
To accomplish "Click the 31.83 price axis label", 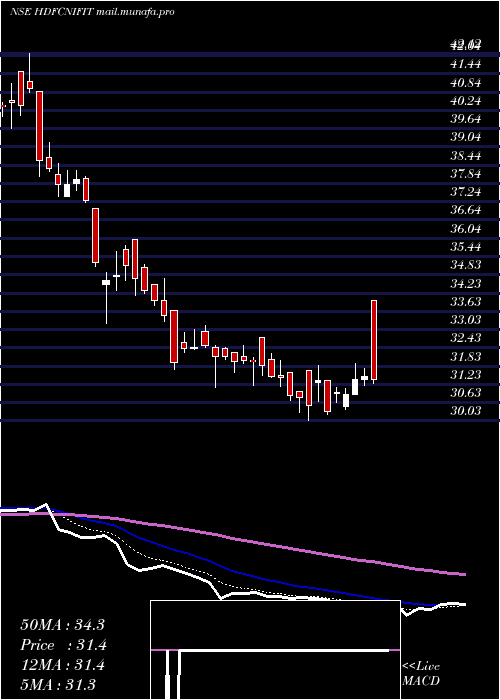I will (x=466, y=357).
